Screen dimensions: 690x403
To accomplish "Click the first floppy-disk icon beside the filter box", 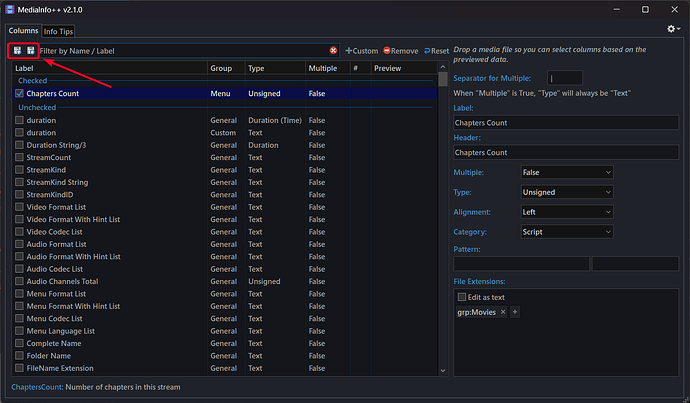I will click(x=18, y=50).
